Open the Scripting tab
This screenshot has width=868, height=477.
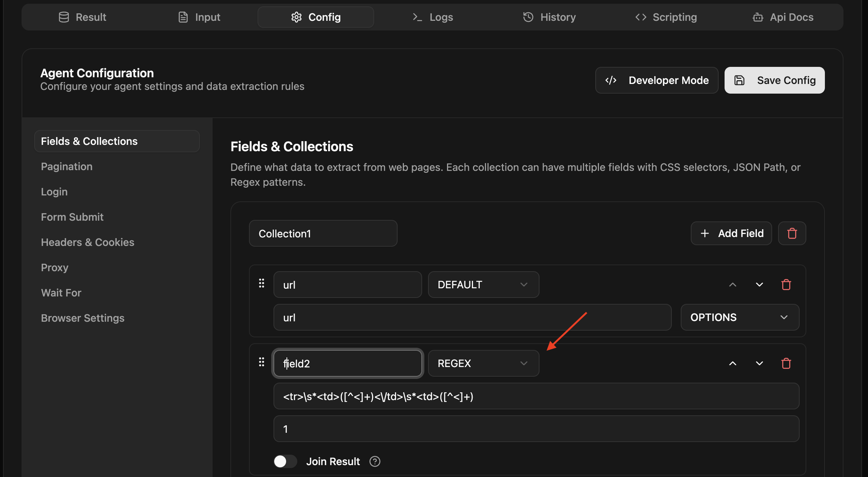click(x=666, y=17)
